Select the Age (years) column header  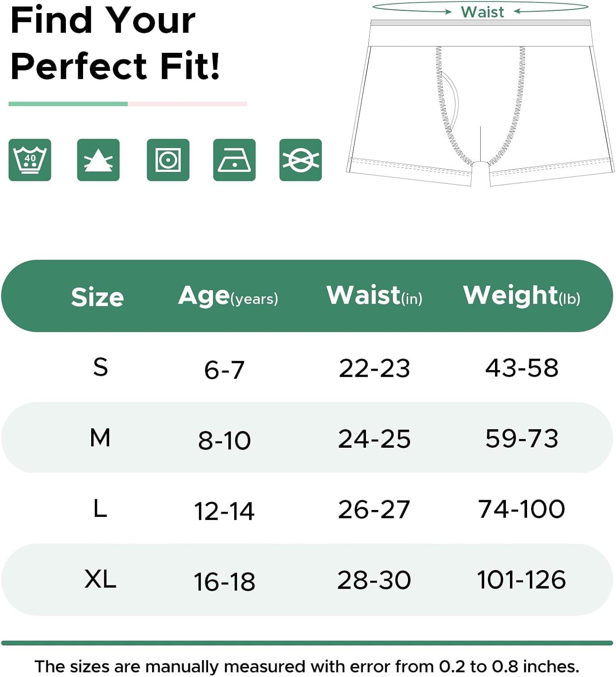[228, 296]
